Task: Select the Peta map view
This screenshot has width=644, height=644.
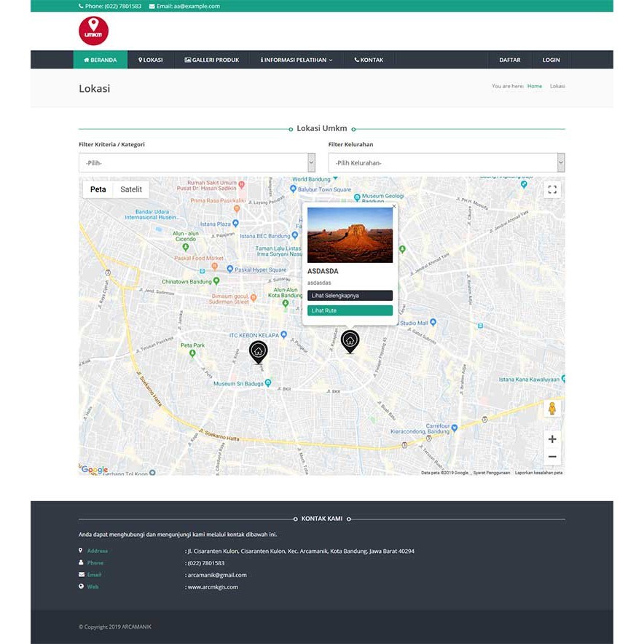Action: (x=98, y=189)
